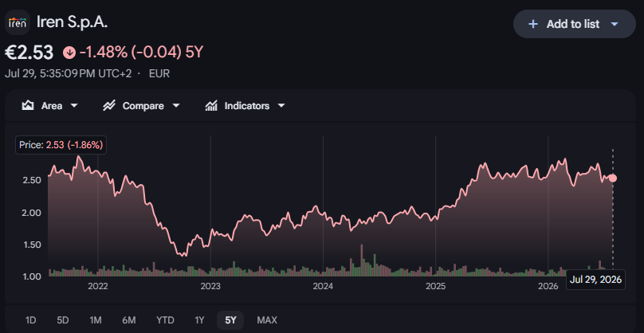The image size is (644, 333).
Task: Click the plus icon in Add to list
Action: (x=532, y=24)
